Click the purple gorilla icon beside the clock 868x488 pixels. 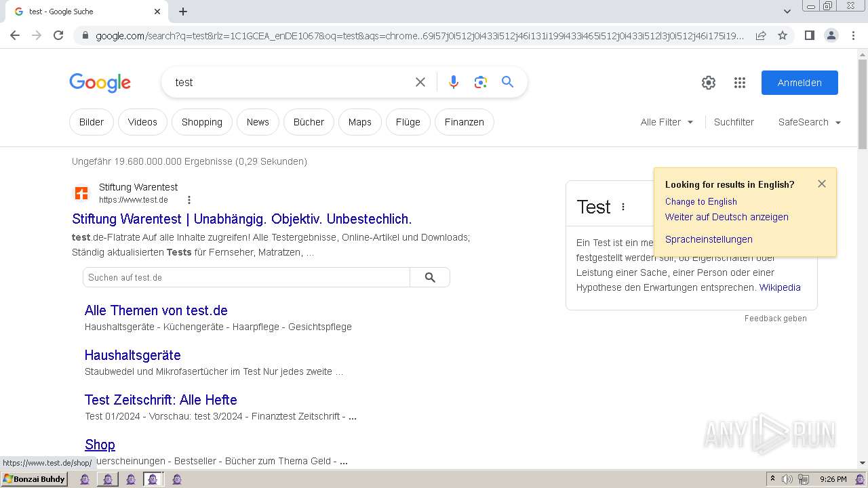(860, 479)
